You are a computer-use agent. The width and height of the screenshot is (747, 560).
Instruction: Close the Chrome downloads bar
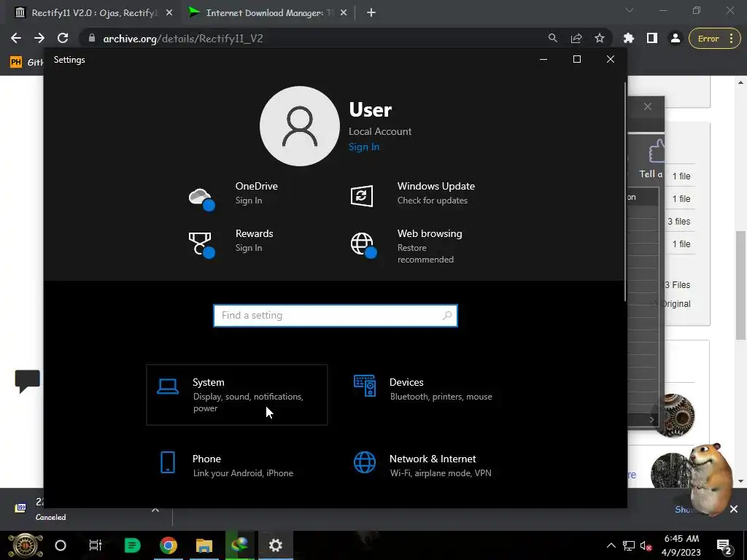(x=734, y=510)
